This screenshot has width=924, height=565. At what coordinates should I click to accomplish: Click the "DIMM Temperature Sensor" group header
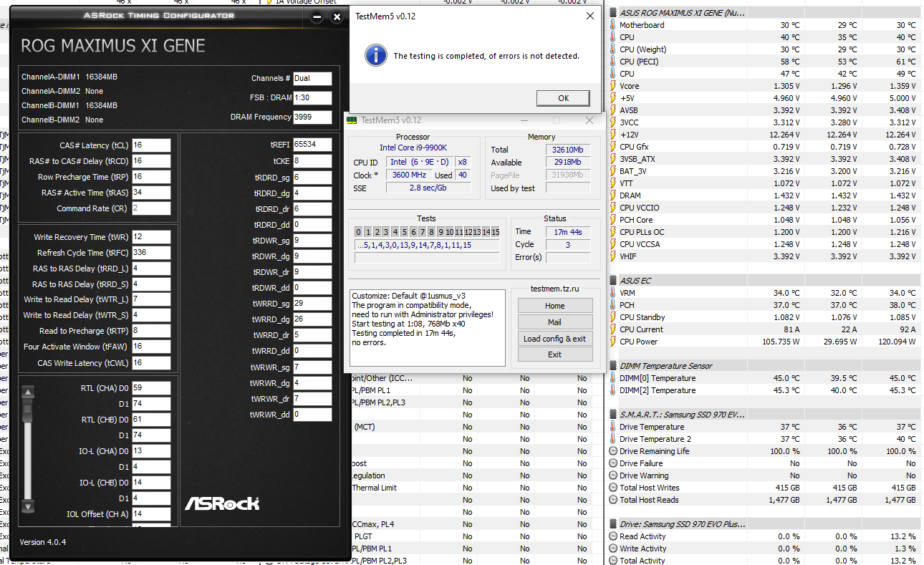(x=666, y=366)
